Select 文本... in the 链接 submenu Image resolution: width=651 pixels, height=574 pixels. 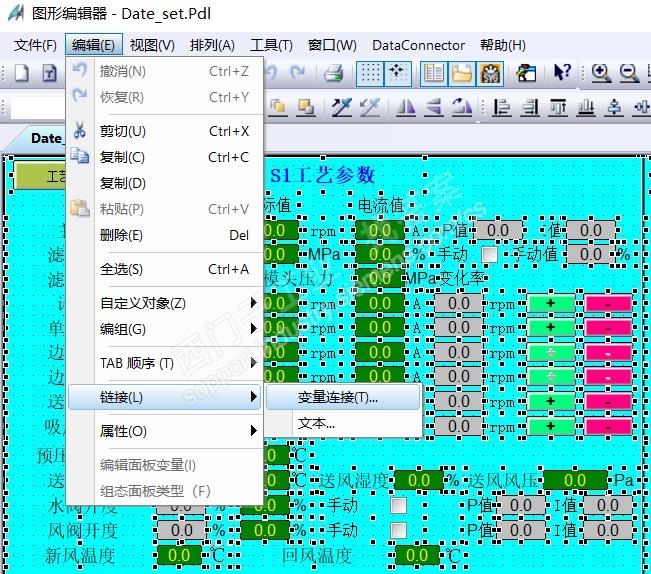(343, 423)
